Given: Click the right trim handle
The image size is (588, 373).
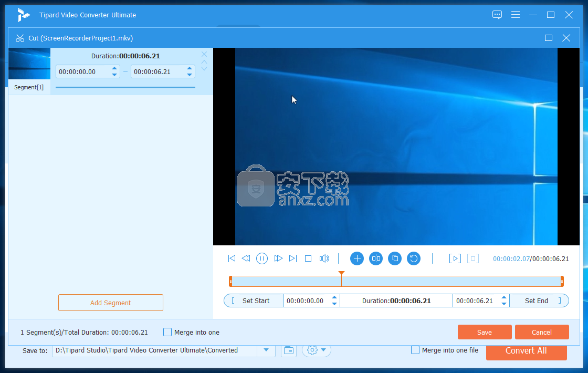Looking at the screenshot, I should (x=562, y=281).
